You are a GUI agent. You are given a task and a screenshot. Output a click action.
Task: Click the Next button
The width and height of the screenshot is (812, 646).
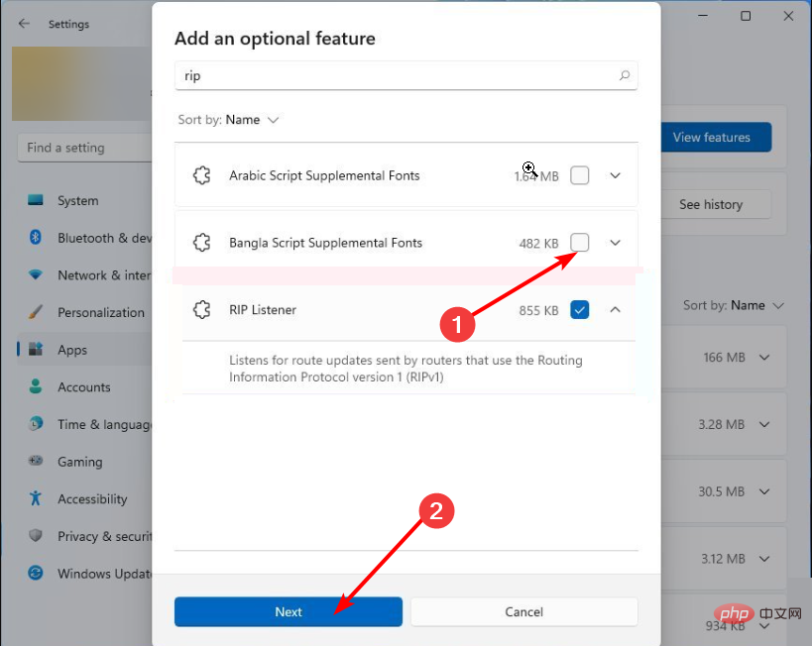[x=288, y=611]
